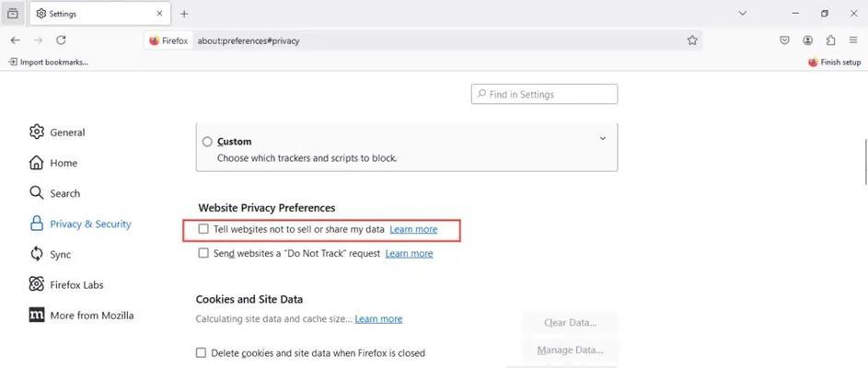Open the new tab plus button
868x368 pixels.
click(184, 14)
